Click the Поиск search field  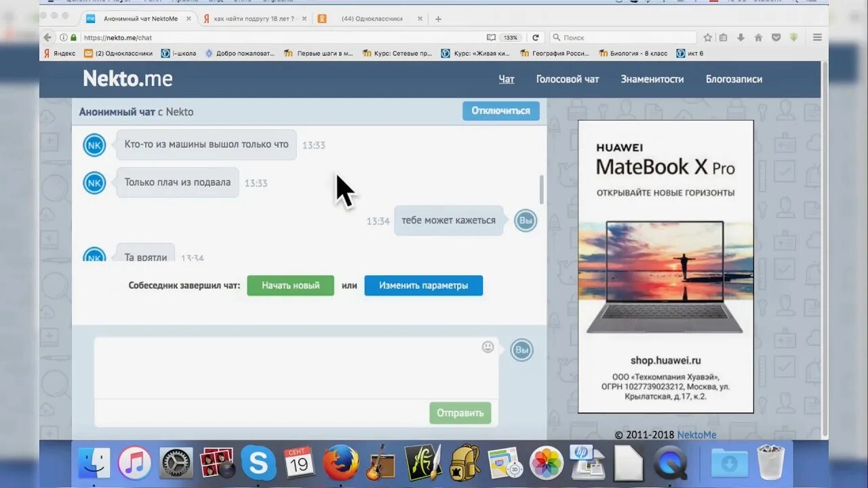623,37
